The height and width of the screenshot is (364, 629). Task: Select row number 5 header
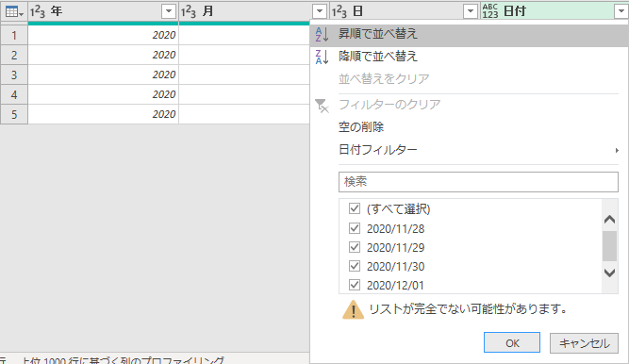tap(14, 114)
